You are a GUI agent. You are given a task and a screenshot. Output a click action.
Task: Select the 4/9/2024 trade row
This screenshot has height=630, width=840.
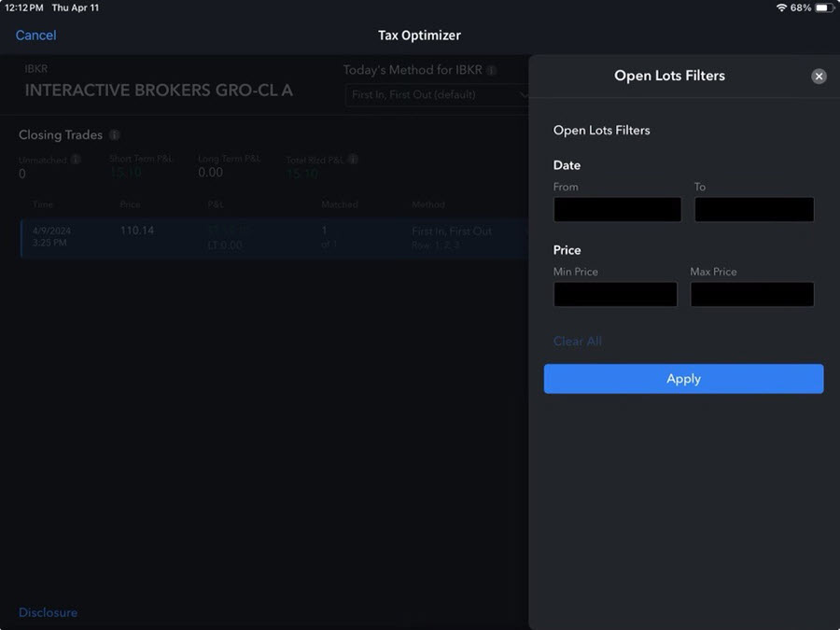pyautogui.click(x=187, y=236)
